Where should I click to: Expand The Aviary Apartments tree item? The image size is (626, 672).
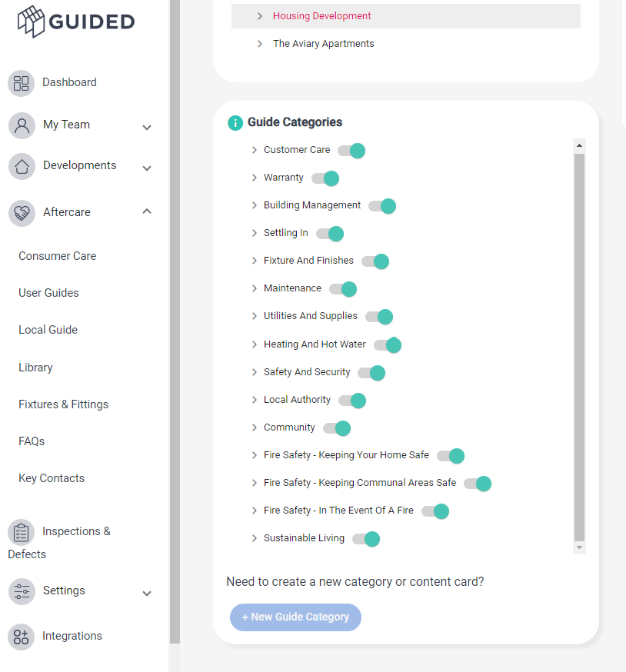click(x=260, y=44)
